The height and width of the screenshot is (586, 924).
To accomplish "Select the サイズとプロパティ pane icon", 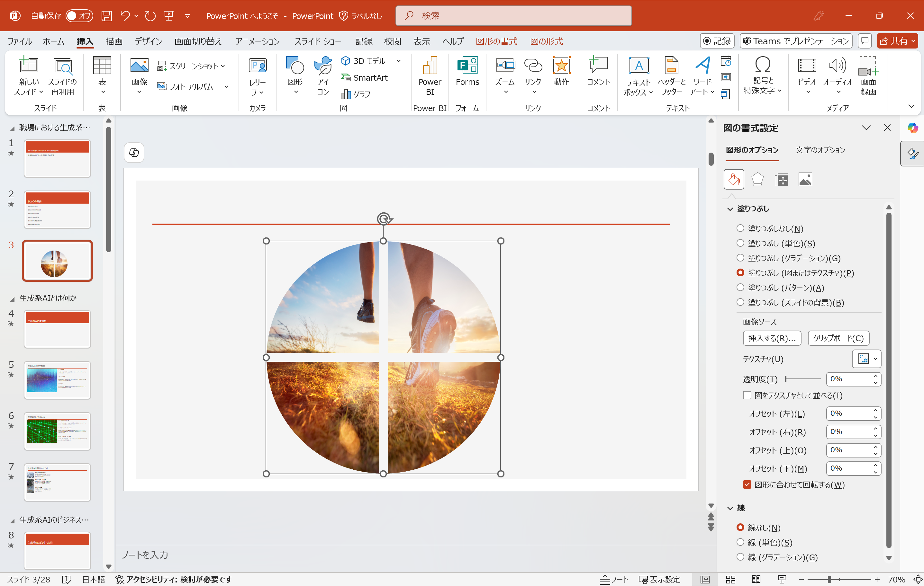I will [x=782, y=180].
